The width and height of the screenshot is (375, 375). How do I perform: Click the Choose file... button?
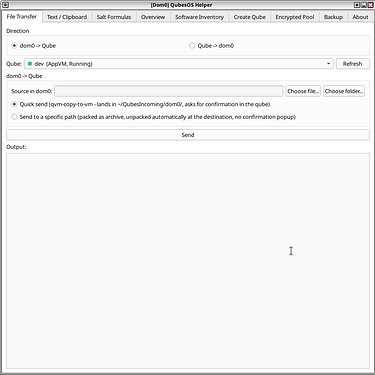tap(303, 91)
